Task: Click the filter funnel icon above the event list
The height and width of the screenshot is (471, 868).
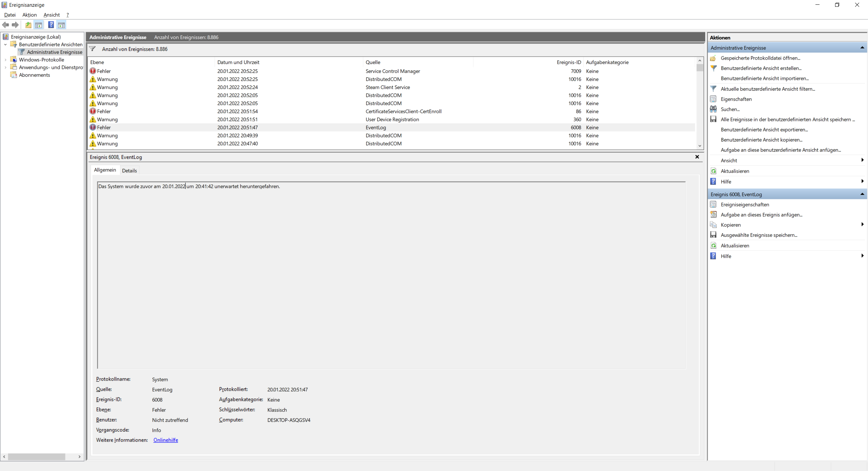Action: (92, 49)
